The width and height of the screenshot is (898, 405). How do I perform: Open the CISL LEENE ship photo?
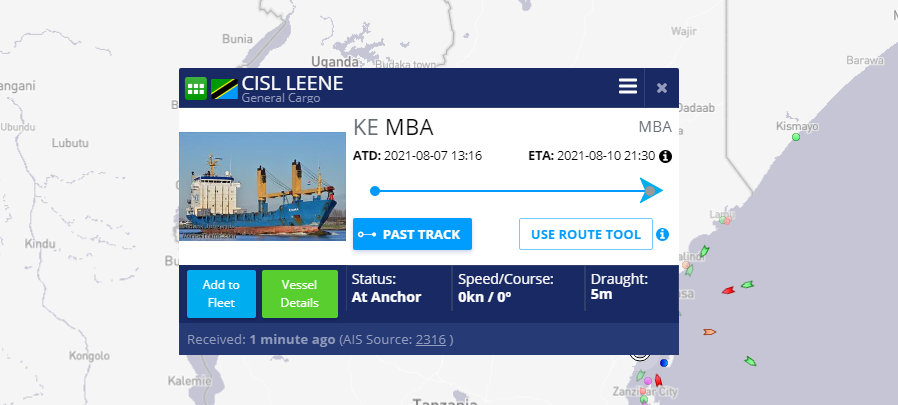(262, 186)
